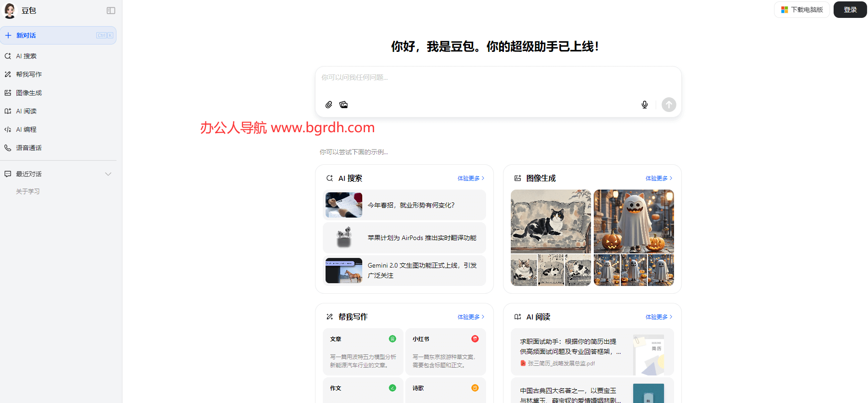Click orange icon on the 诗歌 tile

tap(475, 388)
